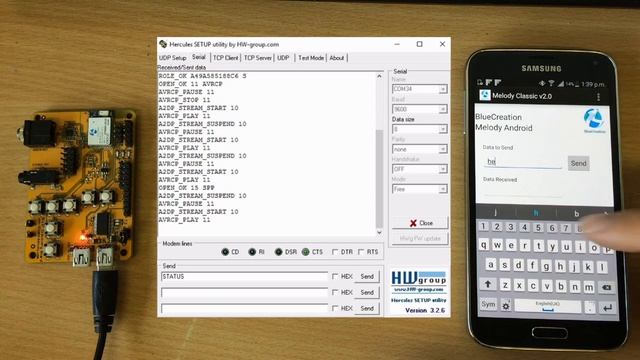Click the received data scrollbar thumb
This screenshot has height=360, width=640.
[x=379, y=179]
